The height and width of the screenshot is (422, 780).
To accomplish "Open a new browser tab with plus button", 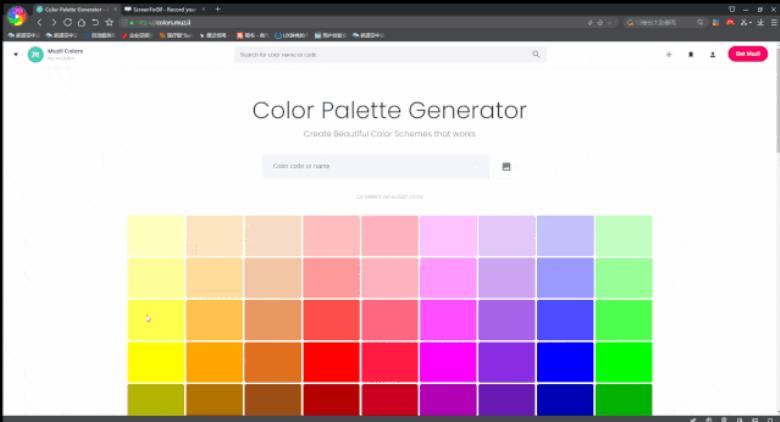I will [218, 9].
